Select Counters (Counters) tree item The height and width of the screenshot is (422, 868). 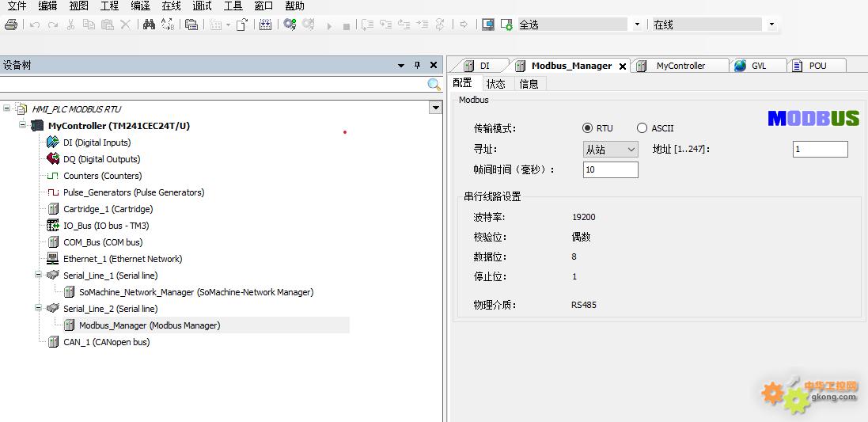click(102, 176)
